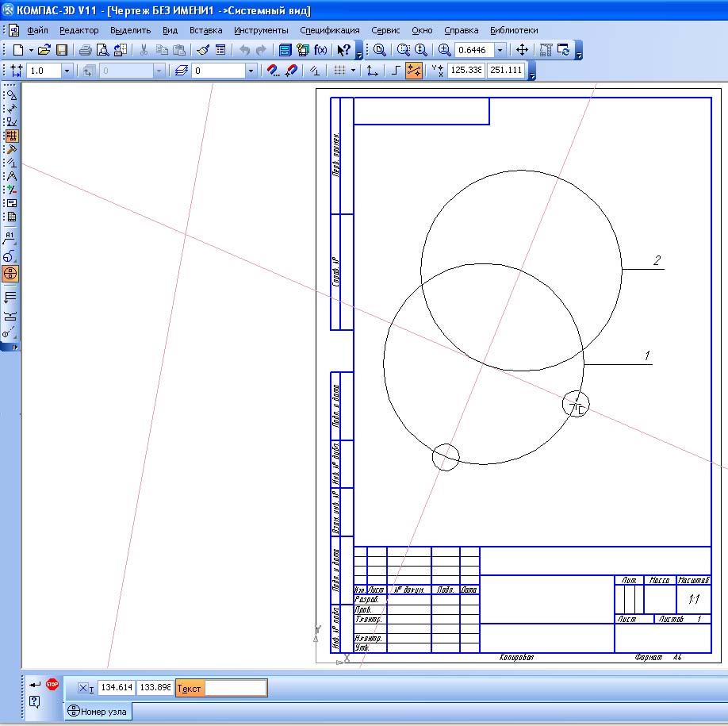Click the Номер узла tab

coord(98,711)
